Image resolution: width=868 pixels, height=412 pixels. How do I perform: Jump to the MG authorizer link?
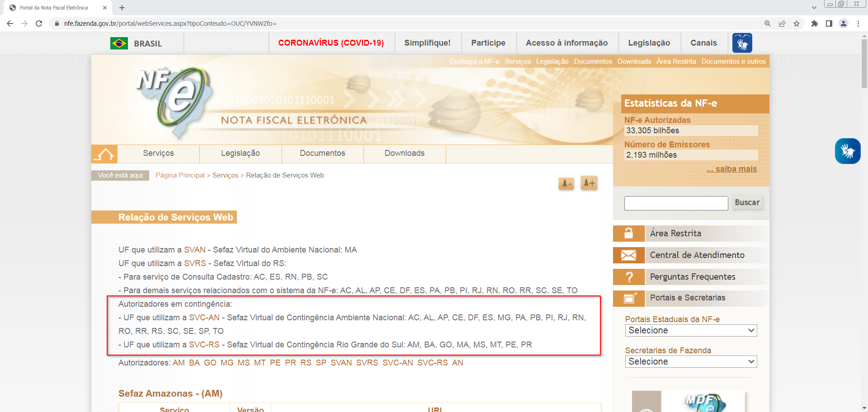pyautogui.click(x=227, y=363)
